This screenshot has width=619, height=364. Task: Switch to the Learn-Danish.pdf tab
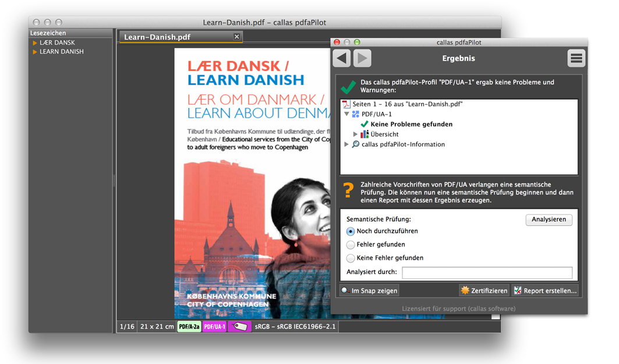pos(157,37)
